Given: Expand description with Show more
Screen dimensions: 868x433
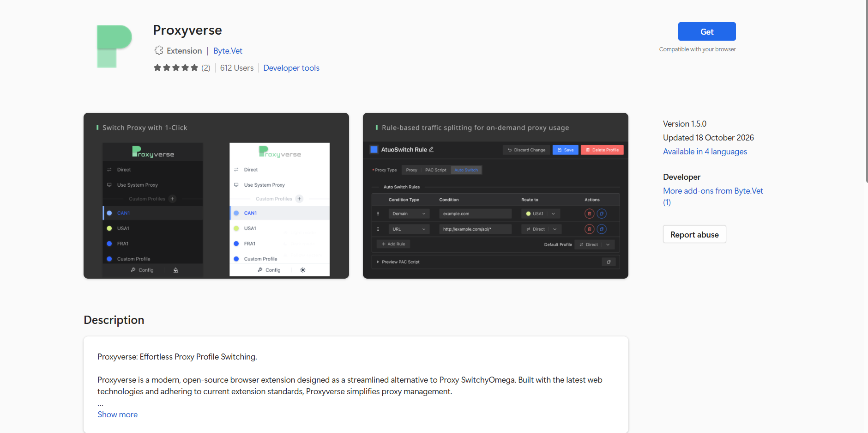Looking at the screenshot, I should (117, 415).
